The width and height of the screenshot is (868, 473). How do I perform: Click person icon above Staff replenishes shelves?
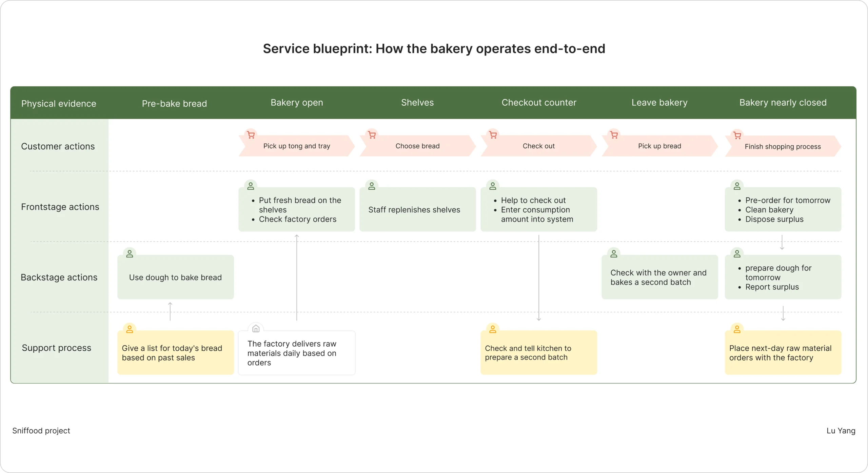click(372, 186)
